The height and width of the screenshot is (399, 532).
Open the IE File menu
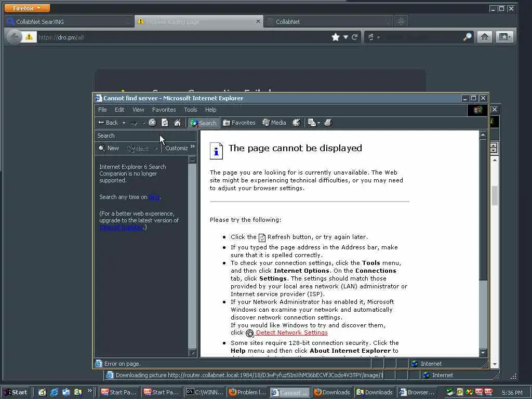click(x=102, y=110)
